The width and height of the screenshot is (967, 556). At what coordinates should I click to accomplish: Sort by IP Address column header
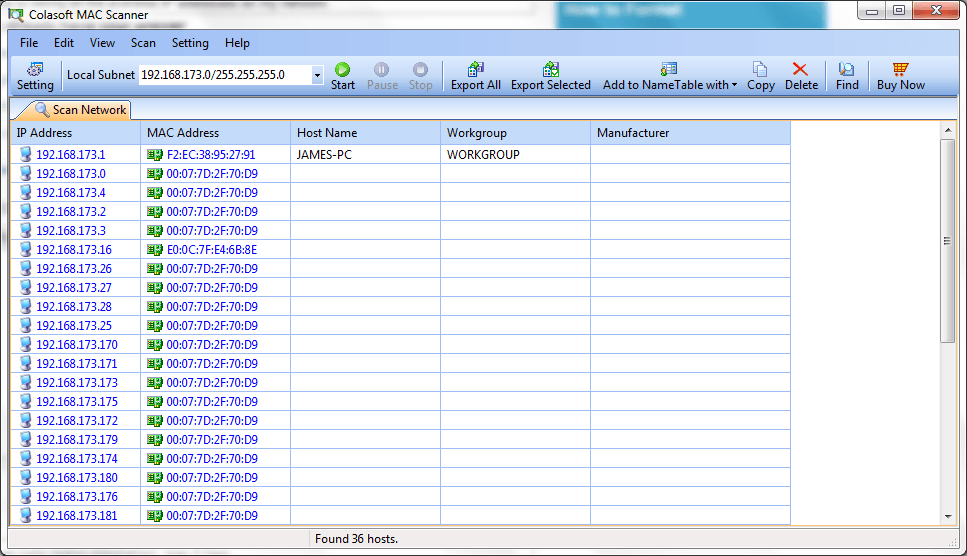point(75,133)
